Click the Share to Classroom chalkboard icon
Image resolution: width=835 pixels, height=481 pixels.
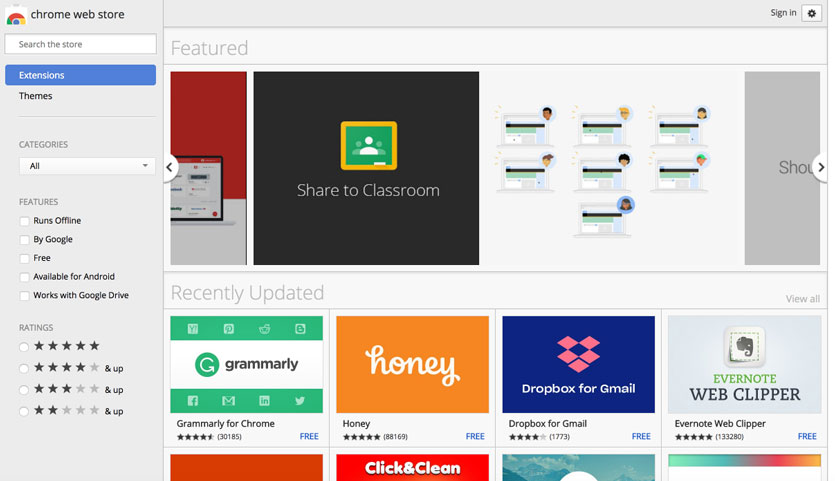[368, 146]
